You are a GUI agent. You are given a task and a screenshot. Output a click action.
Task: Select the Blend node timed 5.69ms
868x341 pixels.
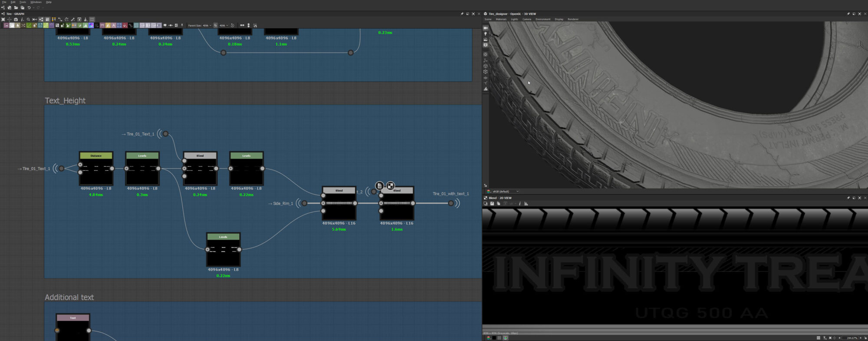pos(339,203)
